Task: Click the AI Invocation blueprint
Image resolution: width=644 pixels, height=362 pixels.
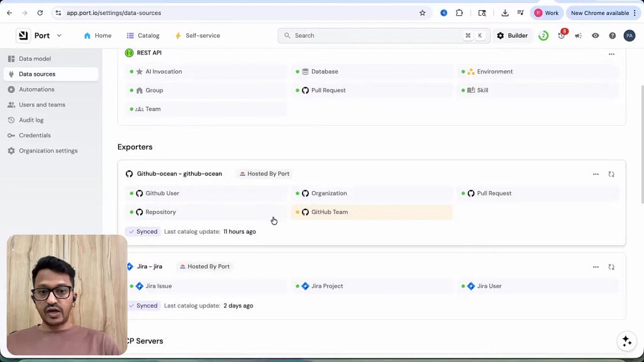Action: 206,72
